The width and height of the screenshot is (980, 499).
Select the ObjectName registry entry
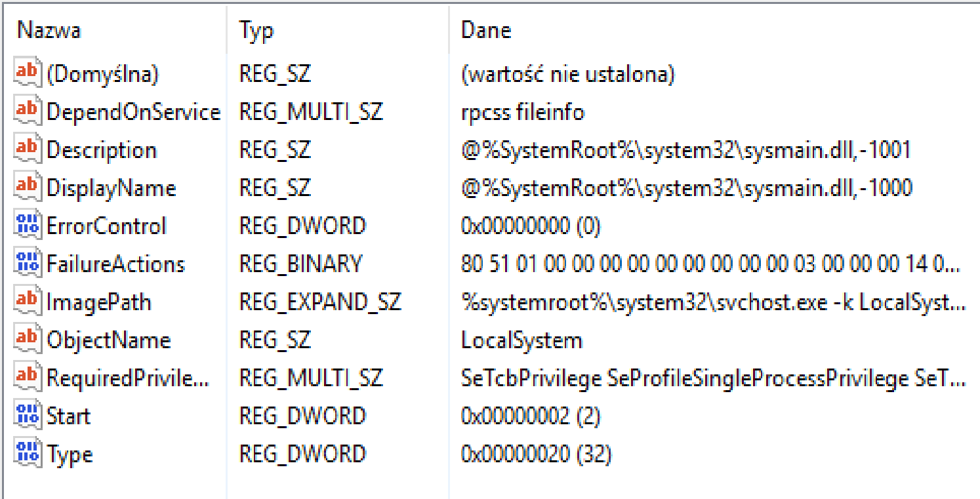tap(108, 340)
